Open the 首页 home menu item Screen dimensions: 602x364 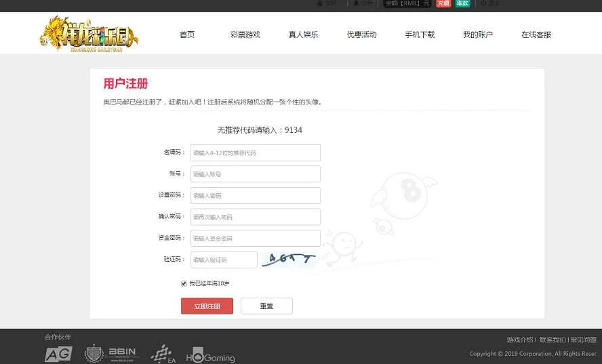(187, 35)
